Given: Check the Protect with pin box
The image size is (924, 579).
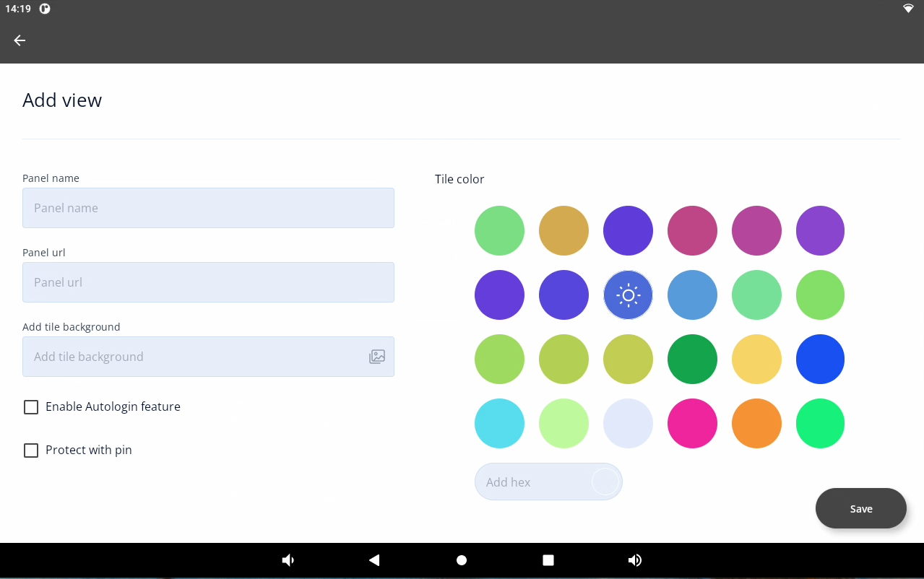Looking at the screenshot, I should pyautogui.click(x=31, y=450).
